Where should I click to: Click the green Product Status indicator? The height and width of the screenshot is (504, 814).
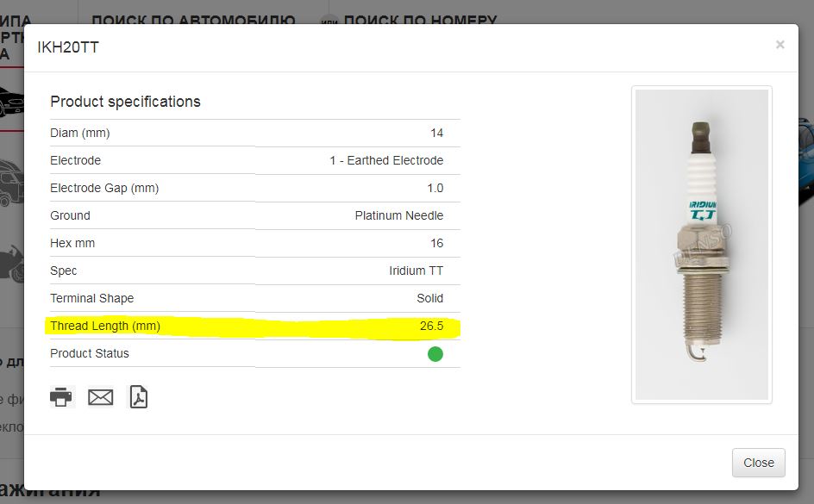(435, 353)
